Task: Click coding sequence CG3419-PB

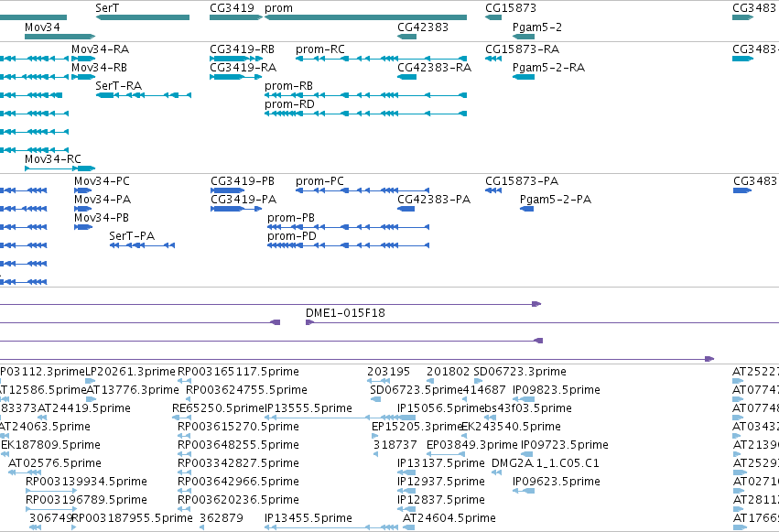Action: 228,190
